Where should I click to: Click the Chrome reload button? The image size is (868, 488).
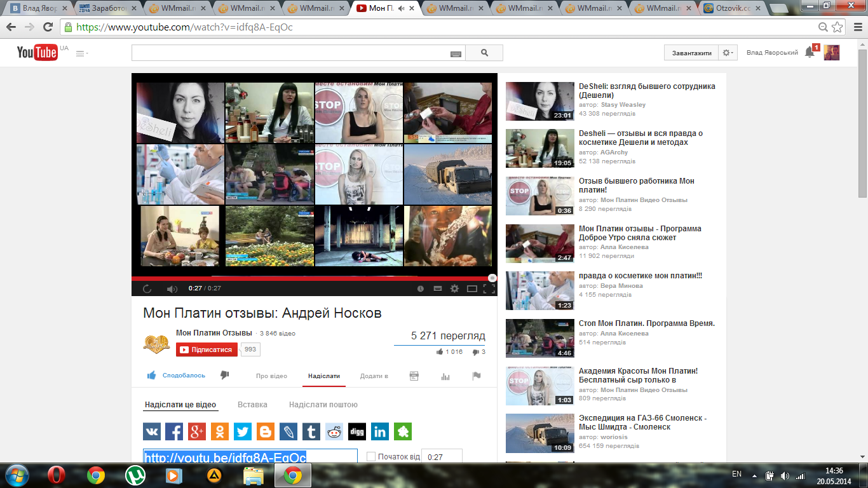(x=48, y=27)
